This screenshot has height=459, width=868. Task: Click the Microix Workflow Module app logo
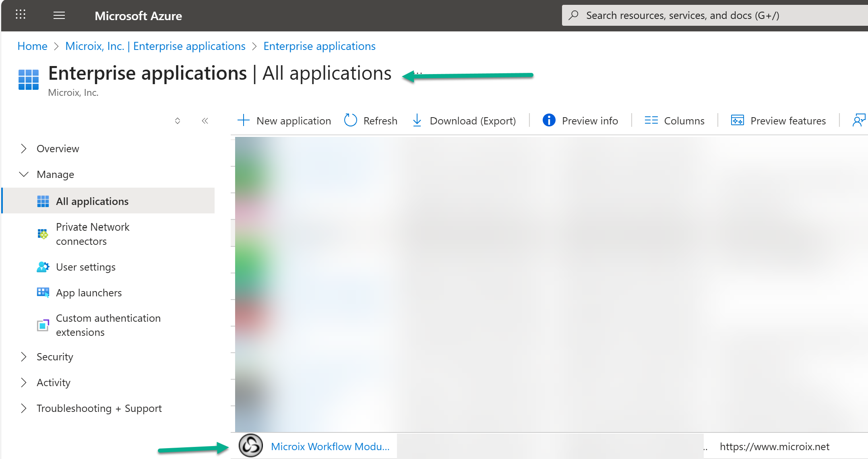[250, 446]
